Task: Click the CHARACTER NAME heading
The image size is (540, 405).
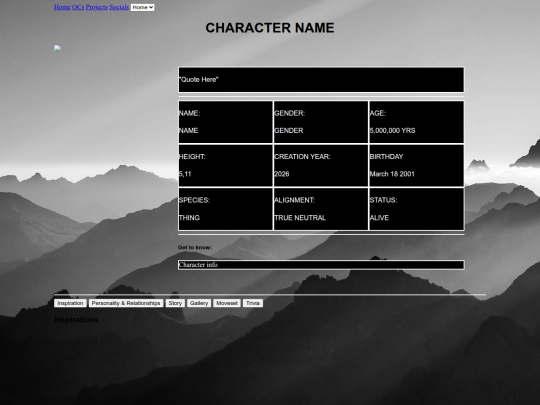Action: coord(270,28)
